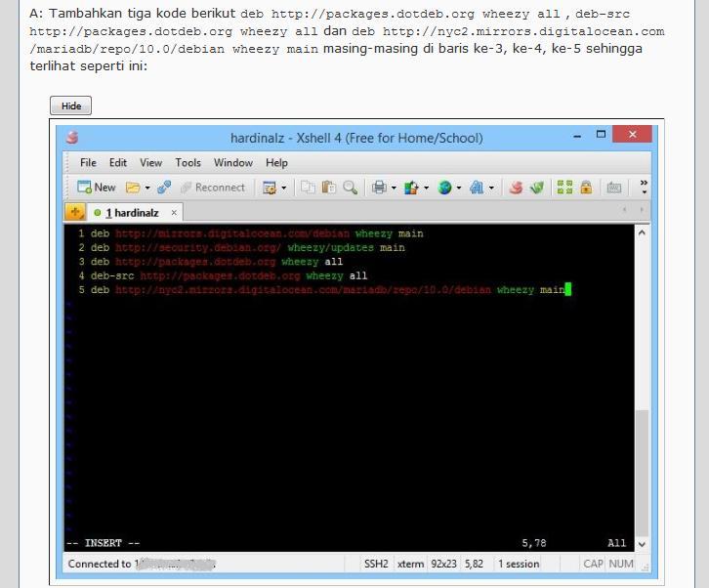Click the NUM indicator in status bar
This screenshot has height=588, width=709.
[x=621, y=564]
